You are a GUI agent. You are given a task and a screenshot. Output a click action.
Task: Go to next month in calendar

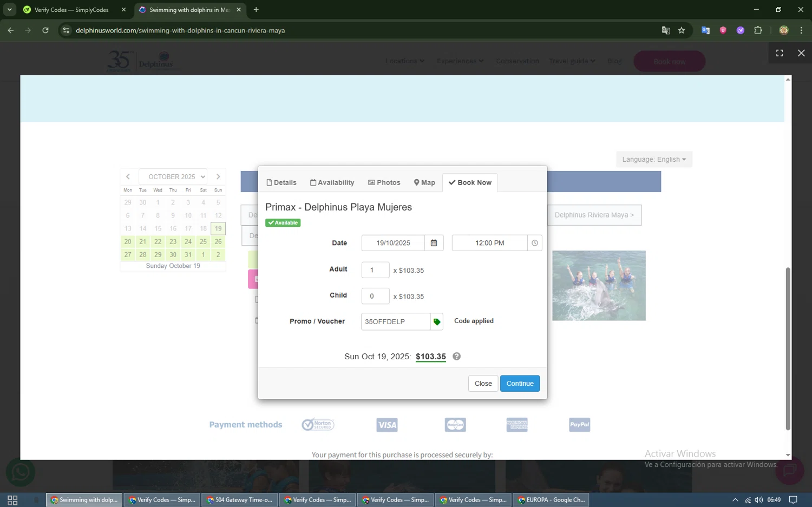point(218,176)
